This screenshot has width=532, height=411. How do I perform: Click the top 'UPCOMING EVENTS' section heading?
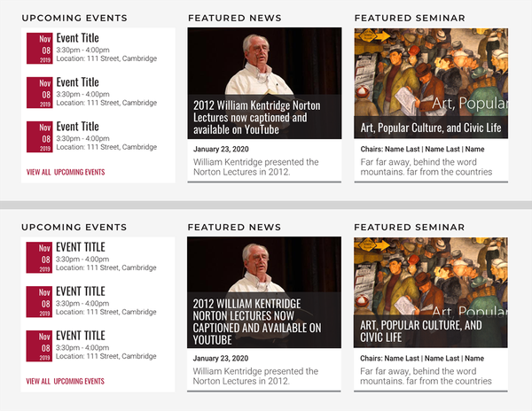click(74, 18)
